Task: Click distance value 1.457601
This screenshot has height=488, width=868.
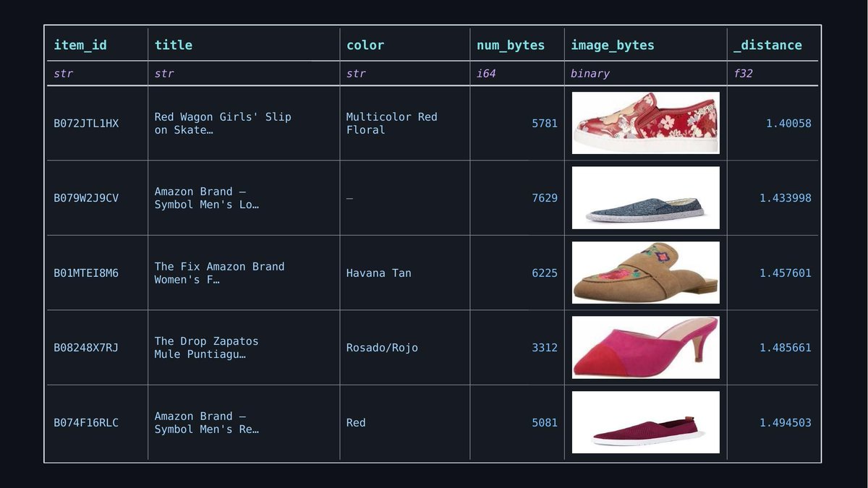Action: [x=786, y=273]
